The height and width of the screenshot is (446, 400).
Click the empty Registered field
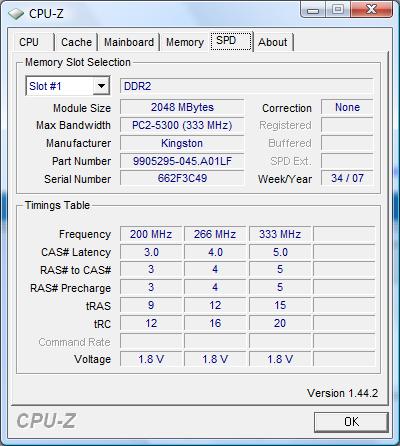347,125
